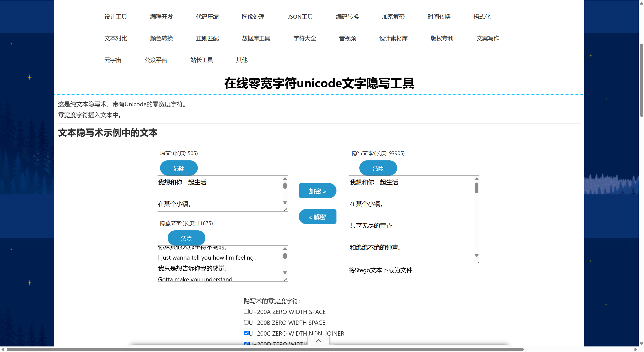Open 编码转换 menu

pyautogui.click(x=347, y=17)
